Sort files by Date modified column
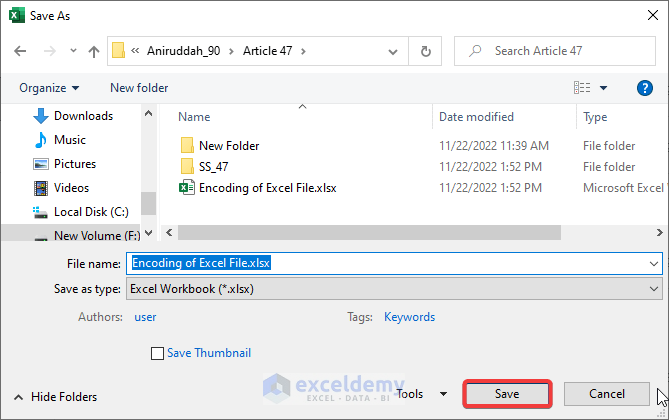This screenshot has height=420, width=669. tap(476, 117)
